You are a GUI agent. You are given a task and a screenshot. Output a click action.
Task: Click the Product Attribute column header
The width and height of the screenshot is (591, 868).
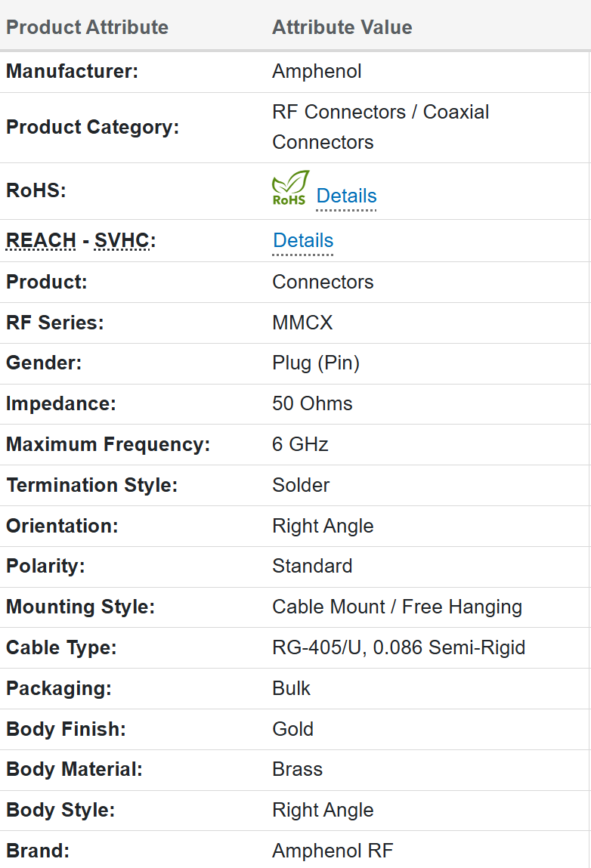pyautogui.click(x=87, y=27)
